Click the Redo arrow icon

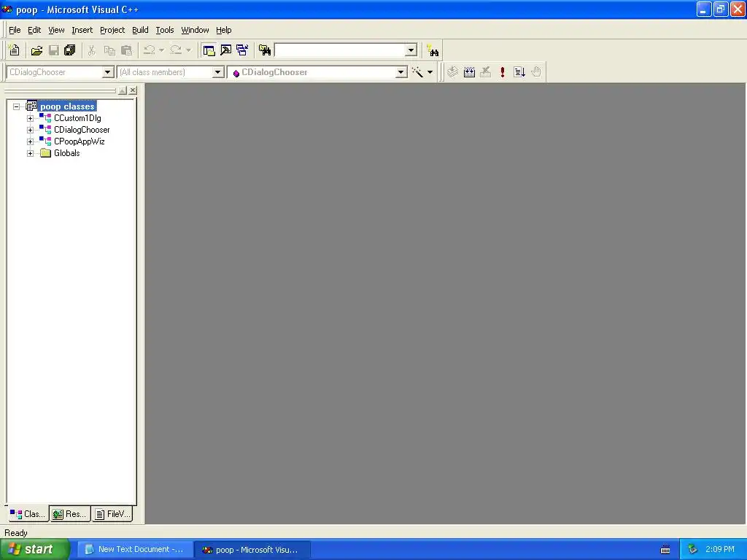(x=176, y=50)
